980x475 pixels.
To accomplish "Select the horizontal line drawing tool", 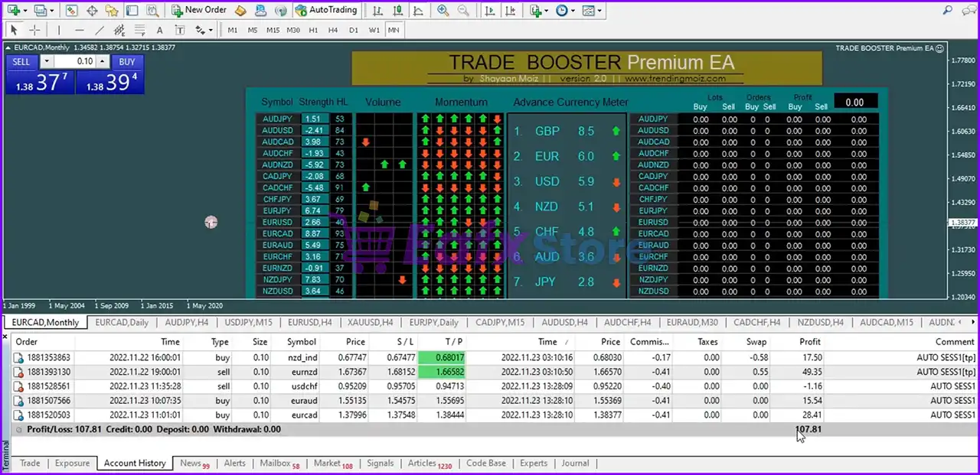I will point(80,30).
